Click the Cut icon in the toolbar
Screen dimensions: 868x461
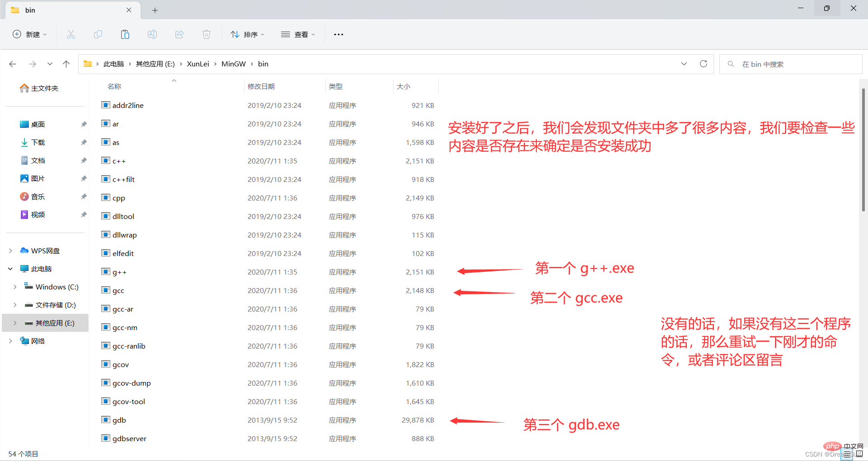coord(71,34)
